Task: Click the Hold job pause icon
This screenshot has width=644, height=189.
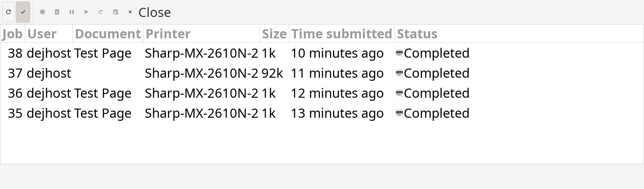Action: [x=72, y=12]
